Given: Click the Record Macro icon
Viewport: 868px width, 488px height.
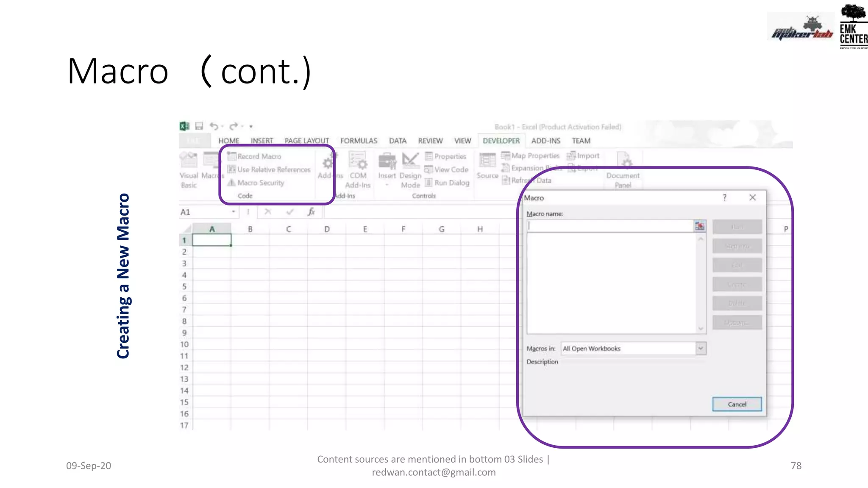Looking at the screenshot, I should [232, 156].
